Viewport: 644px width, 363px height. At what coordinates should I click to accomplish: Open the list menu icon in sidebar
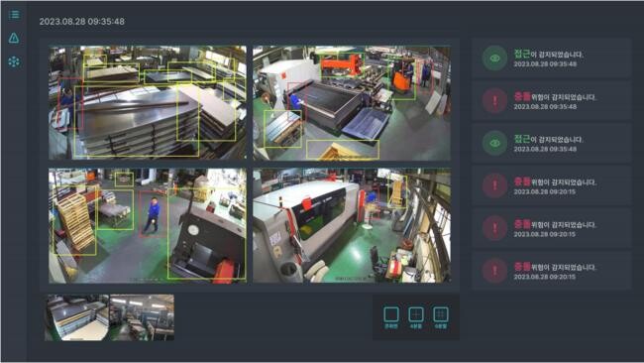coord(14,15)
